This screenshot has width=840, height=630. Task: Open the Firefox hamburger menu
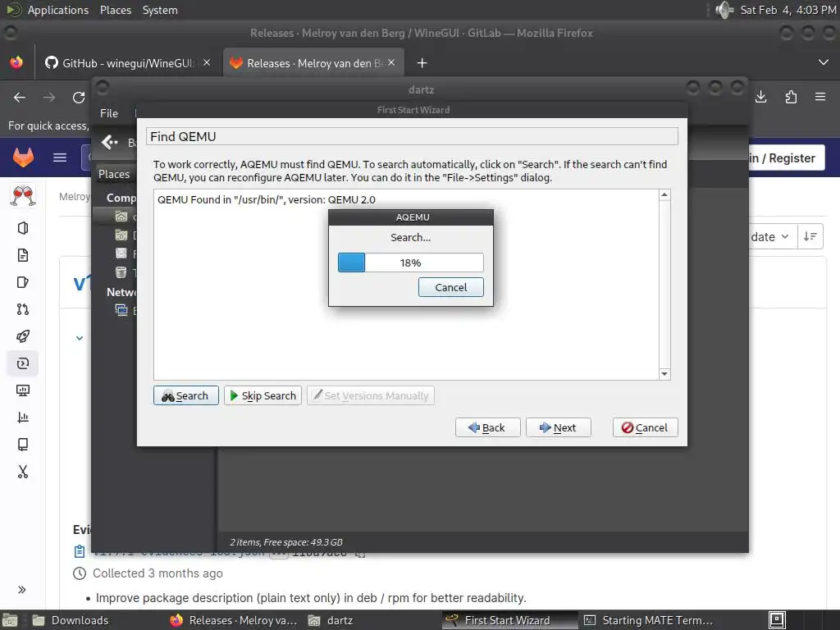pyautogui.click(x=820, y=97)
